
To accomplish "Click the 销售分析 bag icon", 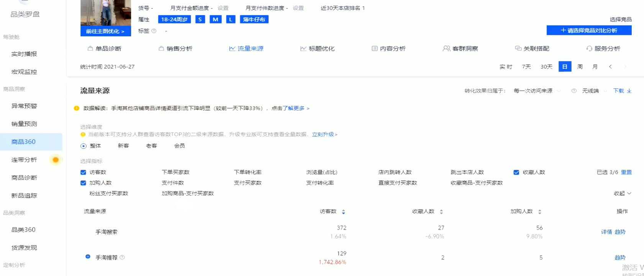I will click(161, 49).
